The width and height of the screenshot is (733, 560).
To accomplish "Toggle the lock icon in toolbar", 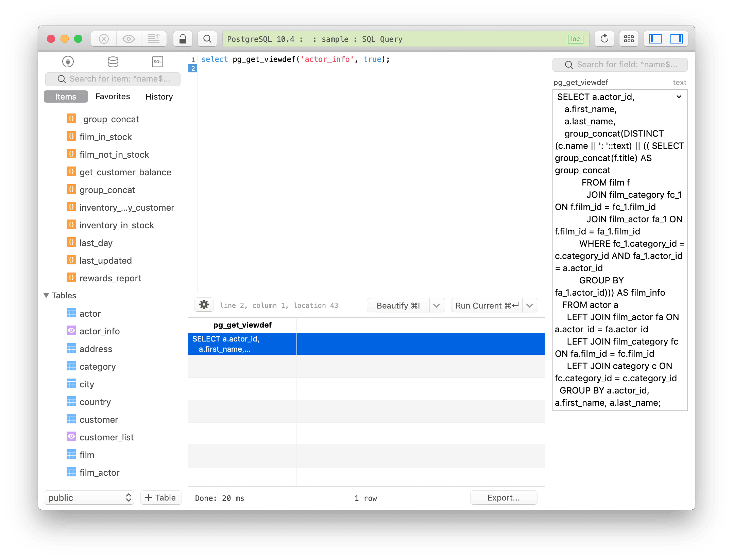I will click(183, 39).
